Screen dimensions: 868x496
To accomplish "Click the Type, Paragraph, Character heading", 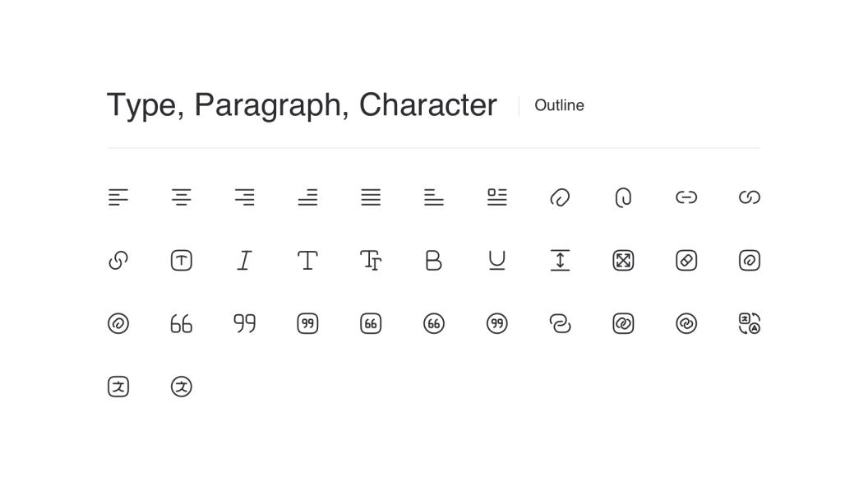I will pyautogui.click(x=302, y=105).
